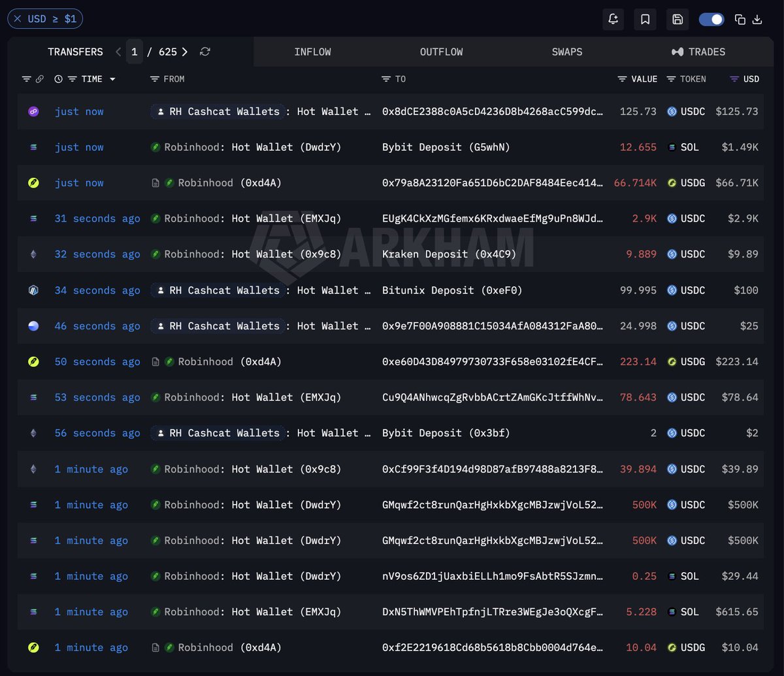Switch to the SWAPS tab
784x676 pixels.
pyautogui.click(x=567, y=52)
